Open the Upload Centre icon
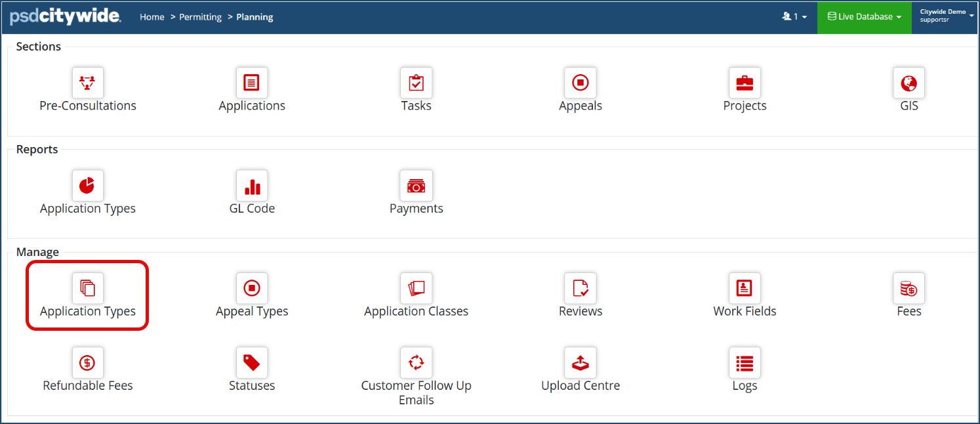Image resolution: width=980 pixels, height=424 pixels. (581, 363)
